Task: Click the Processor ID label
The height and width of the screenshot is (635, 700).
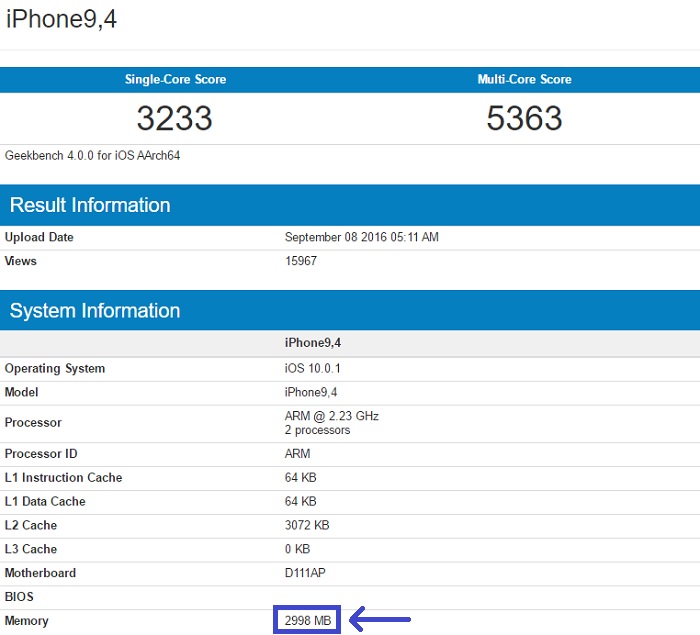Action: pos(41,454)
